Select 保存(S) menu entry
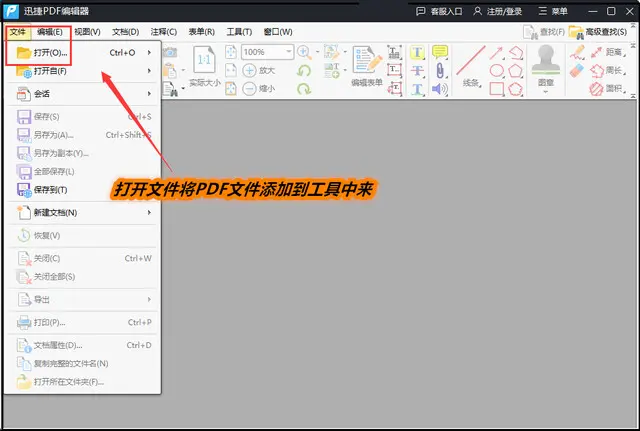This screenshot has height=431, width=640. tap(82, 117)
